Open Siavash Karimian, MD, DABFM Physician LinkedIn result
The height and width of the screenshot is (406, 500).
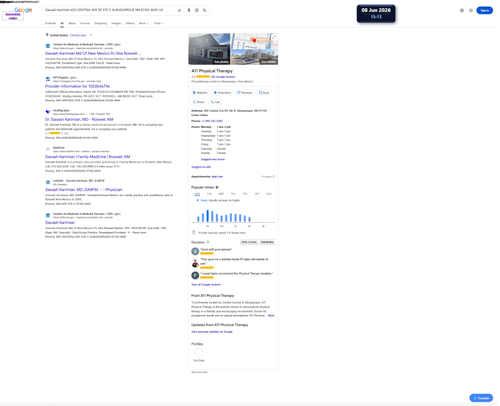[84, 190]
